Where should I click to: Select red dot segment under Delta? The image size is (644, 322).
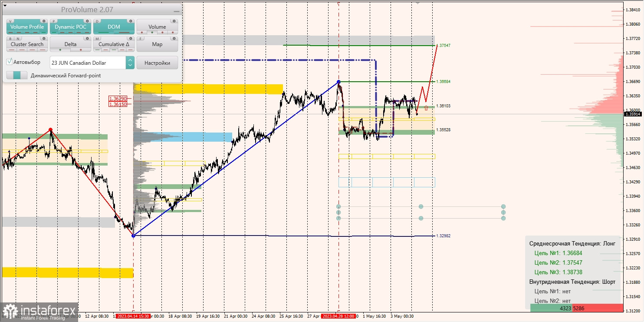point(81,50)
